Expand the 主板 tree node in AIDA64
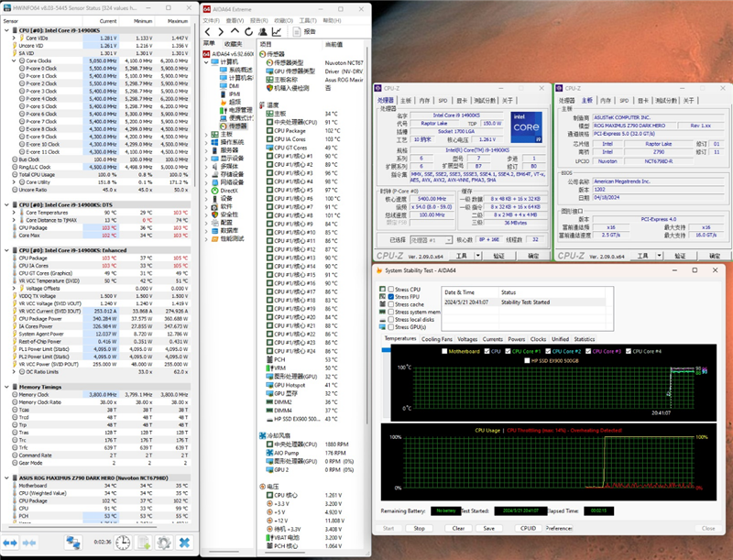The width and height of the screenshot is (733, 560). coord(207,134)
